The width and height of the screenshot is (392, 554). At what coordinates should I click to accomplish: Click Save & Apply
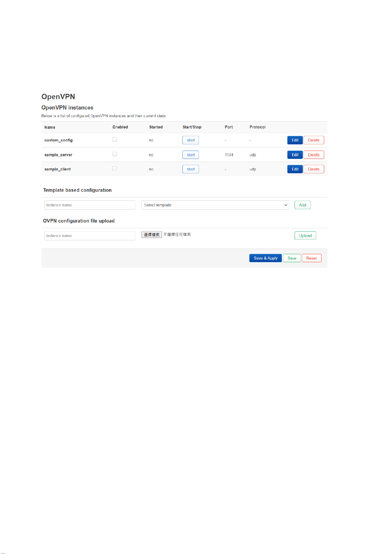click(266, 258)
